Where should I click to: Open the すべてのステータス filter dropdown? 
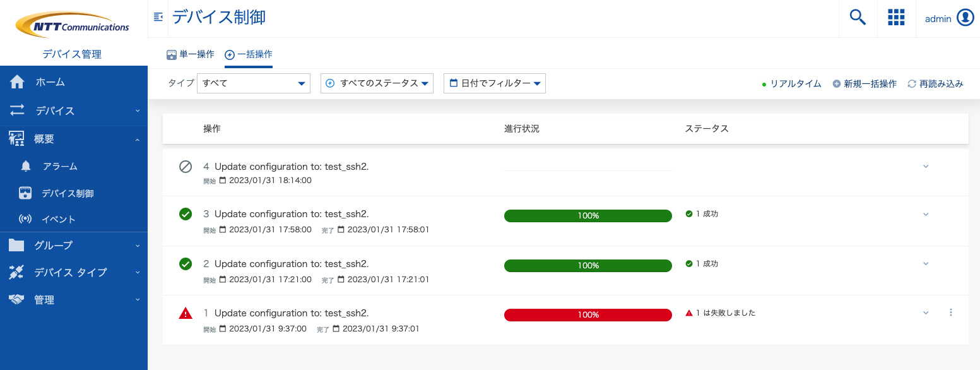point(377,83)
